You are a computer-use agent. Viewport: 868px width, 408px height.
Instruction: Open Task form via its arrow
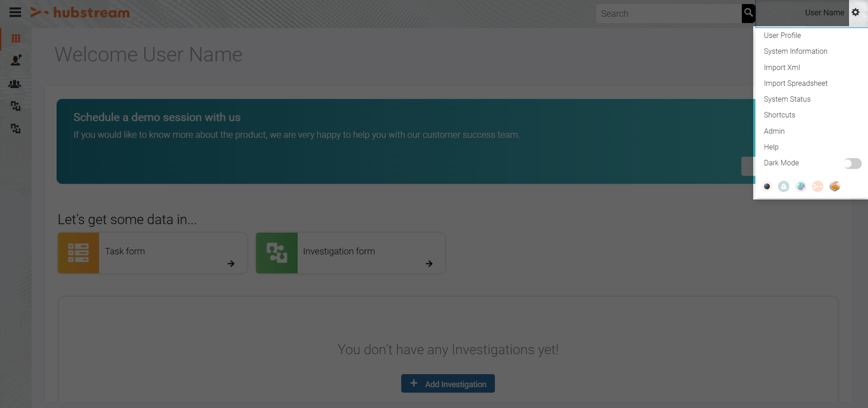point(231,264)
